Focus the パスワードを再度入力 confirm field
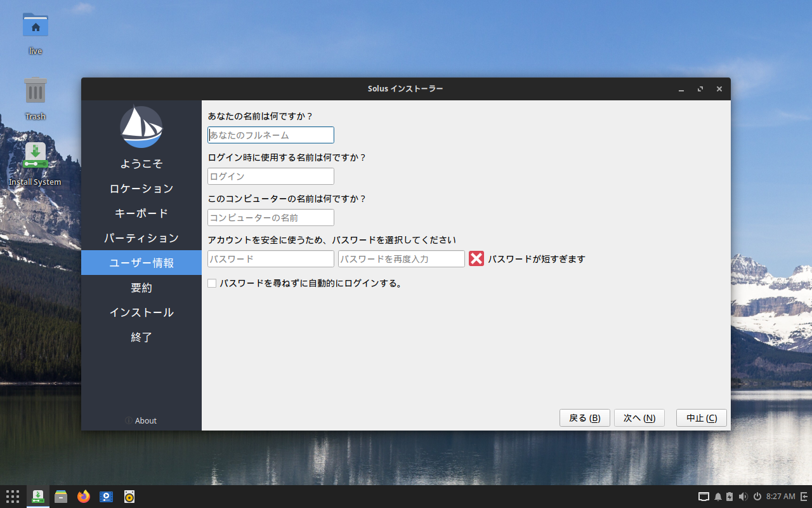The height and width of the screenshot is (508, 812). 402,259
